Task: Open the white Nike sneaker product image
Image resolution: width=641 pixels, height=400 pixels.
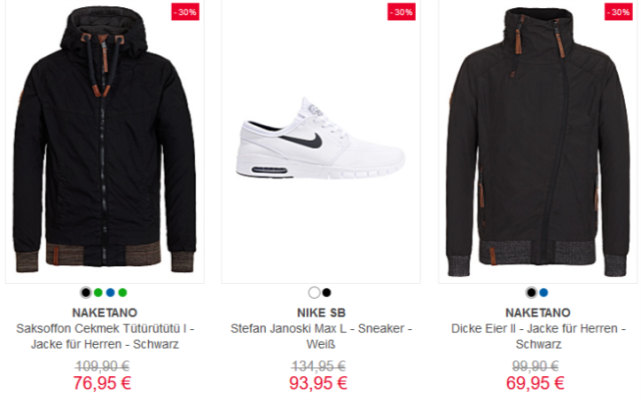Action: click(321, 140)
